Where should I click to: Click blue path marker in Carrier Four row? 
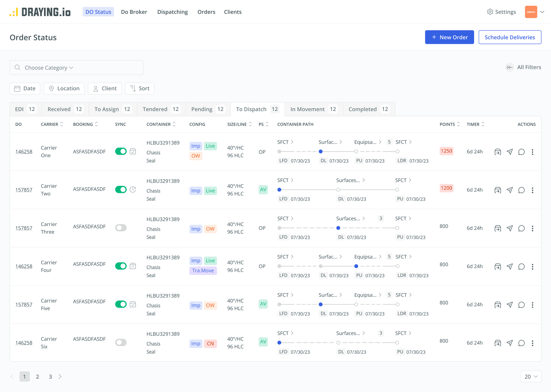356,266
